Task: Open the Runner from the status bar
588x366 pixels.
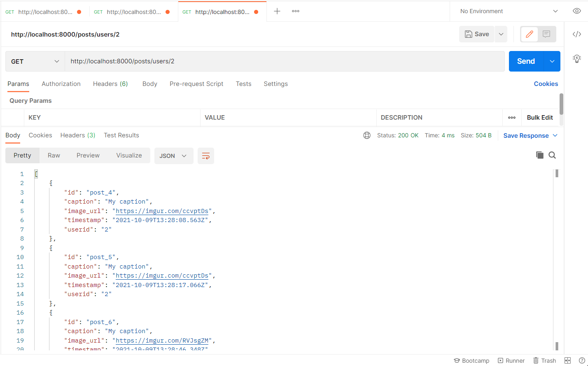Action: (x=511, y=360)
